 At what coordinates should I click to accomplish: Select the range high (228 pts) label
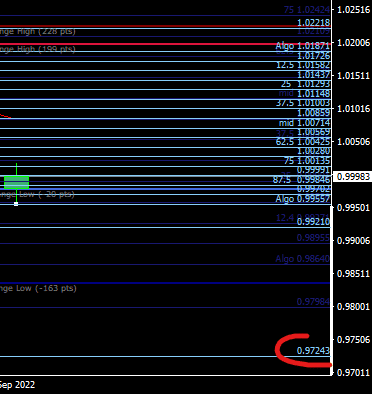click(38, 32)
